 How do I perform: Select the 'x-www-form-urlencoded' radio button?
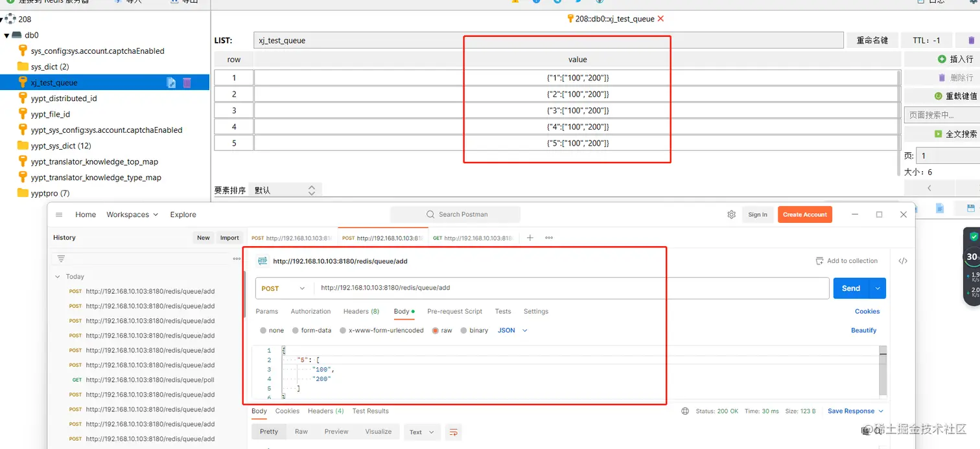[x=343, y=330]
